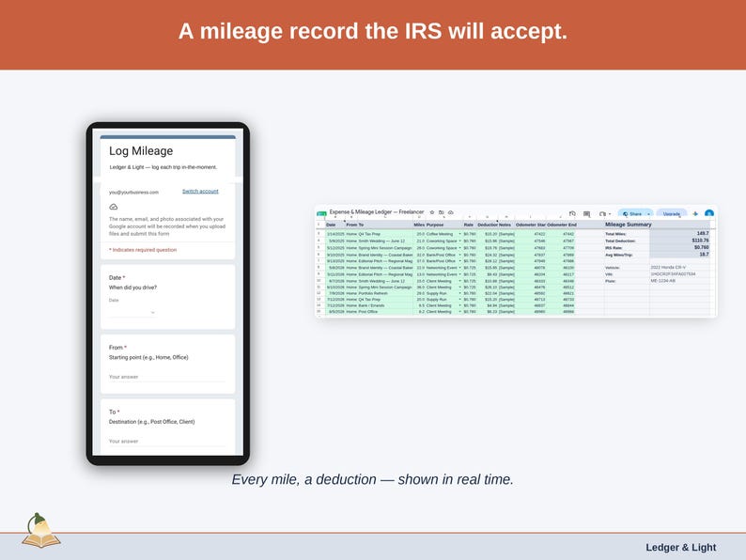Click the green Sheets logo icon

321,213
